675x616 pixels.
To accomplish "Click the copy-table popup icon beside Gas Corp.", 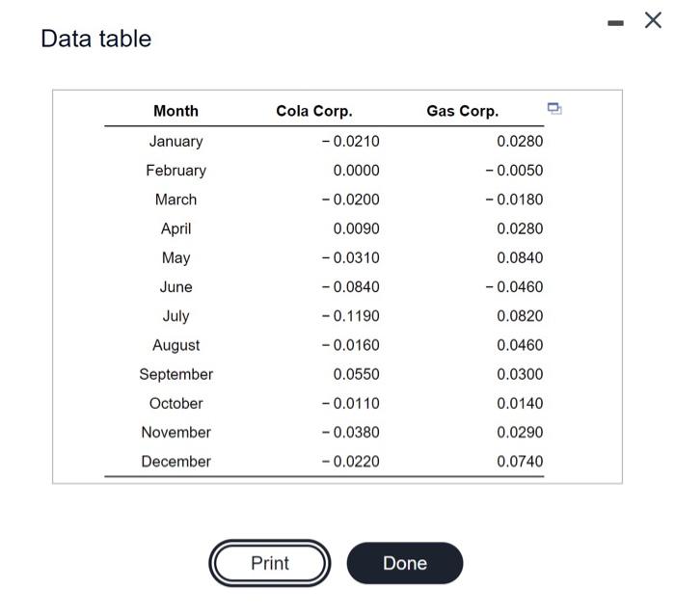I will point(554,109).
